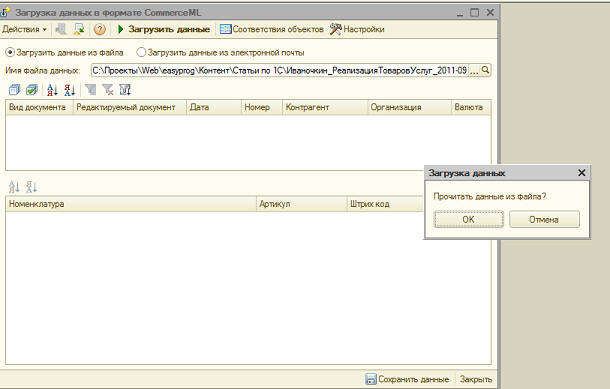Viewport: 610px width, 389px height.
Task: Sort documents ascending with the upper-table icon
Action: pyautogui.click(x=52, y=90)
